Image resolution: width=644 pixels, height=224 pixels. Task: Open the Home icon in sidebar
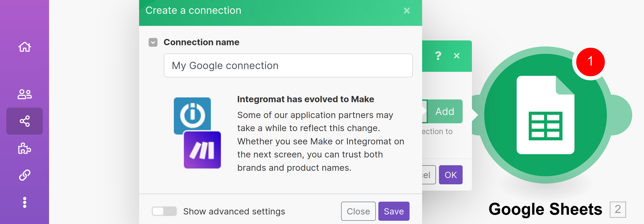tap(25, 47)
